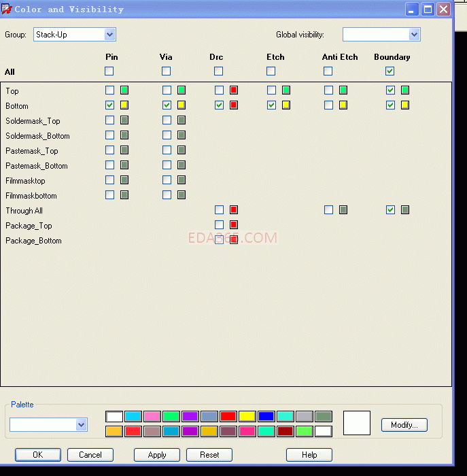Viewport: 467px width, 476px height.
Task: Uncheck Bottom layer Etch visibility checkbox
Action: [x=272, y=105]
